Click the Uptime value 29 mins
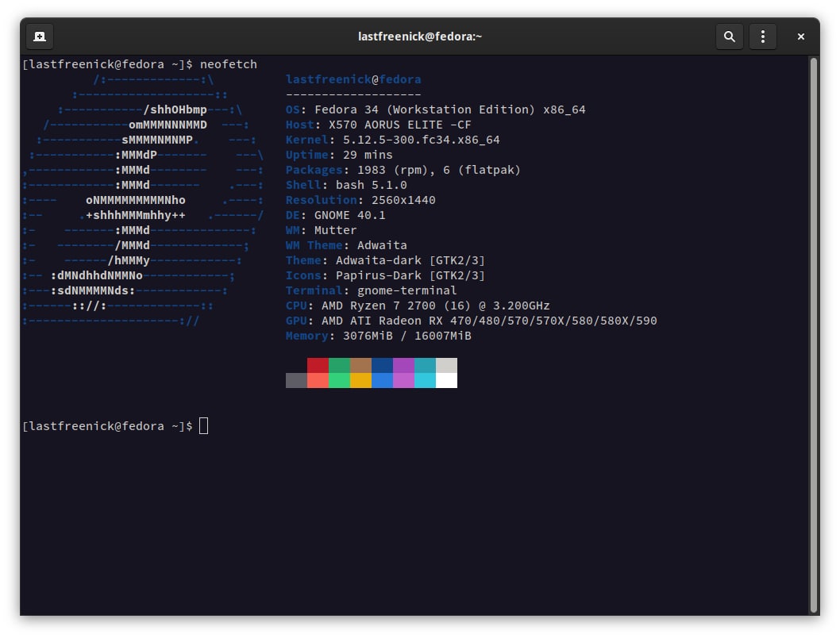This screenshot has height=638, width=840. click(x=368, y=155)
